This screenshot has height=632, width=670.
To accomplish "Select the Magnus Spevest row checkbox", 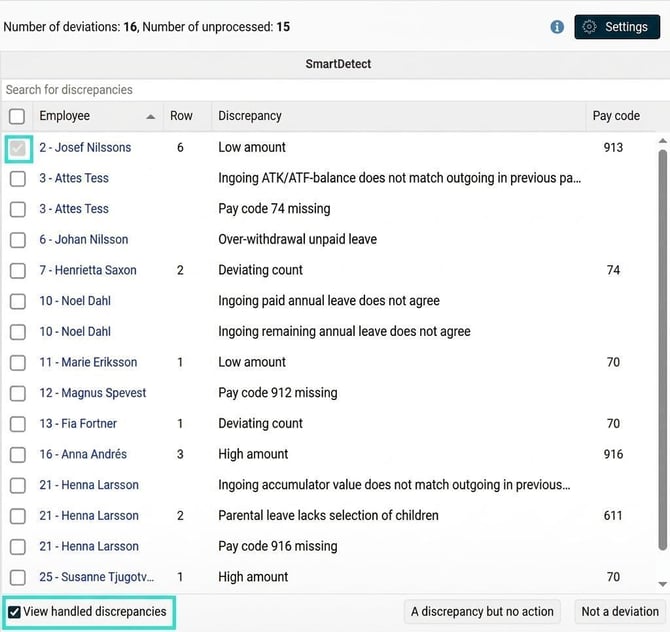I will pyautogui.click(x=18, y=394).
